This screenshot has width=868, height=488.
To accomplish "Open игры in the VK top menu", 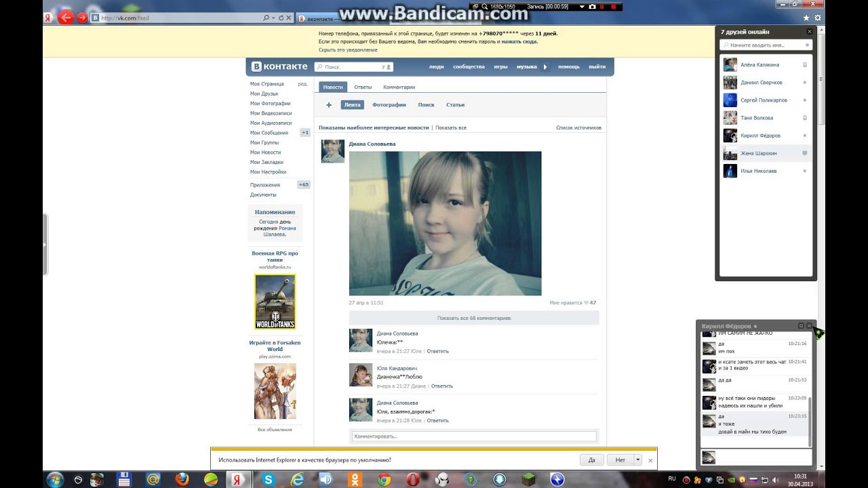I will [500, 67].
